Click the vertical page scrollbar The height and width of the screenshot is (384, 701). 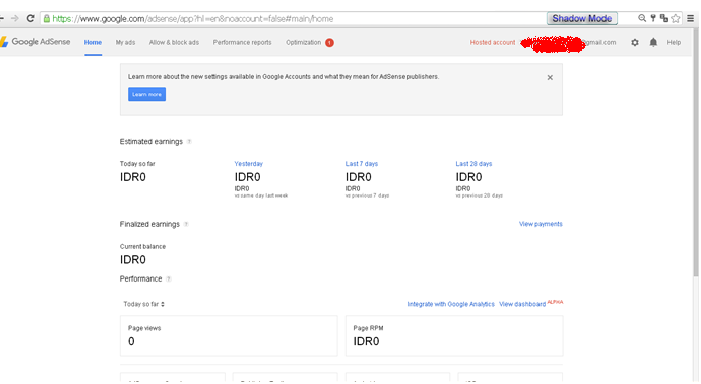696,152
